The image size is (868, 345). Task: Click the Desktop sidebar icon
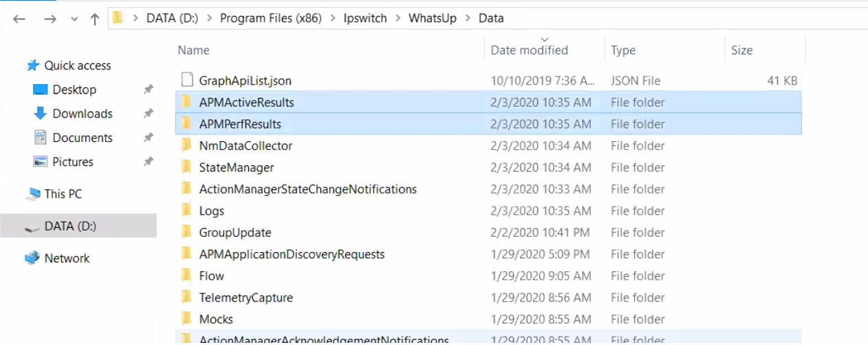coord(41,90)
